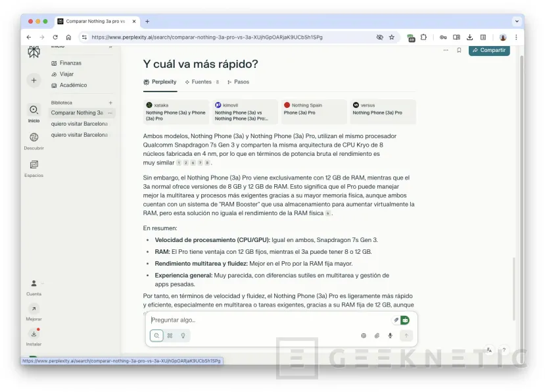Click citation number 1 after muy similar
Viewport: 545px width, 392px height.
click(x=179, y=162)
